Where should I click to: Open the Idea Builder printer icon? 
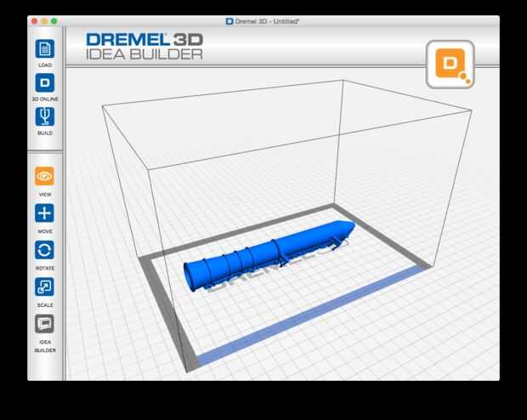pyautogui.click(x=44, y=324)
